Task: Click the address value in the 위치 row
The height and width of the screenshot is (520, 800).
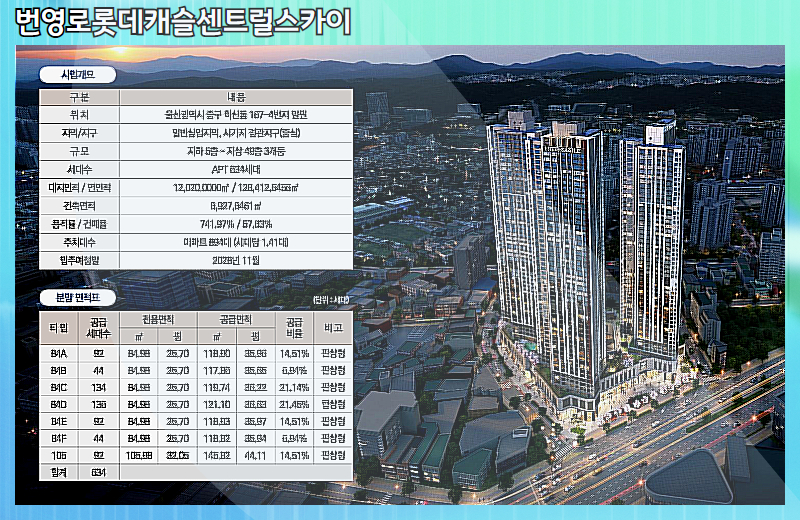Action: click(236, 115)
